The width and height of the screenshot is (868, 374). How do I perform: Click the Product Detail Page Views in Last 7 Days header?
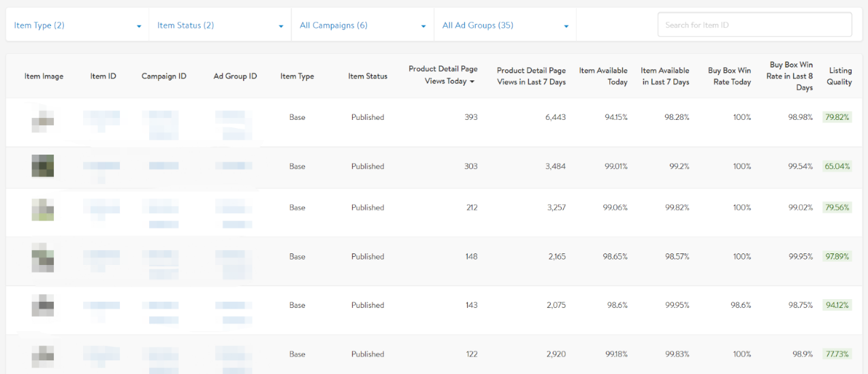click(531, 76)
